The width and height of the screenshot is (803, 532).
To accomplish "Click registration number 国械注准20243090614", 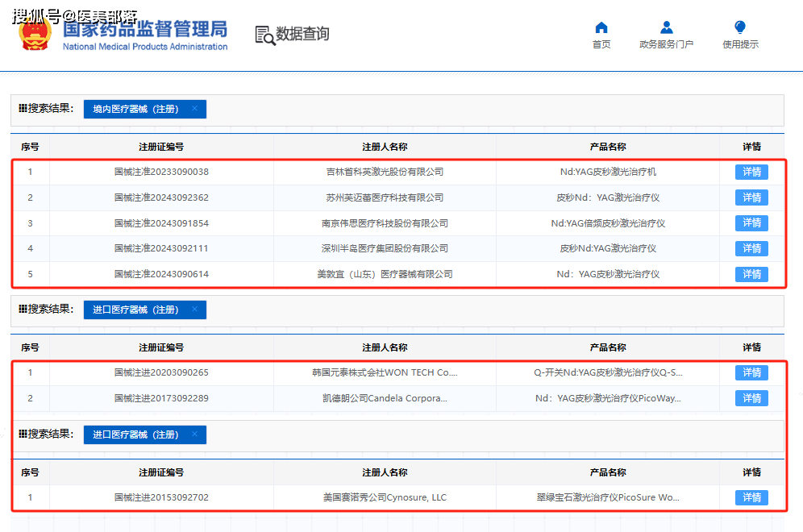I will [161, 274].
